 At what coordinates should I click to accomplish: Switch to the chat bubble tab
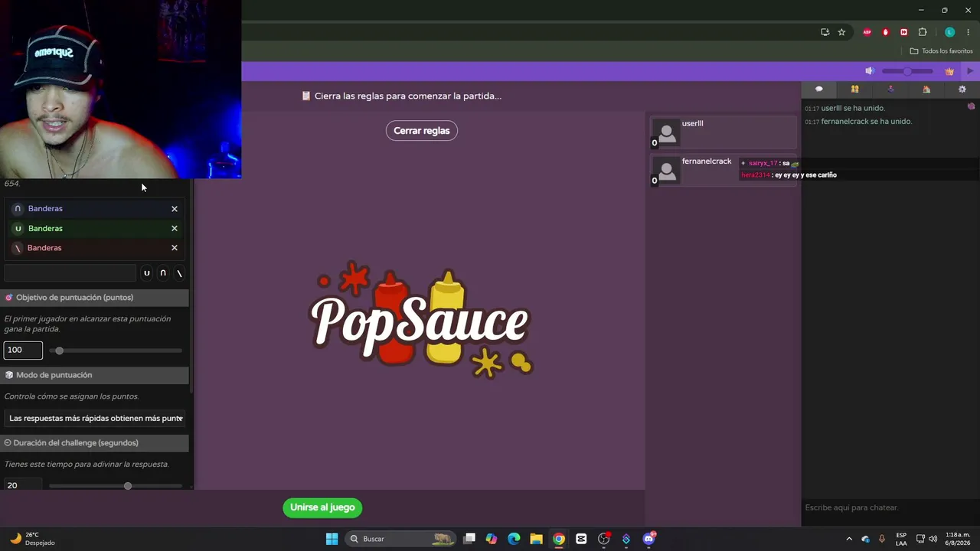(x=819, y=90)
